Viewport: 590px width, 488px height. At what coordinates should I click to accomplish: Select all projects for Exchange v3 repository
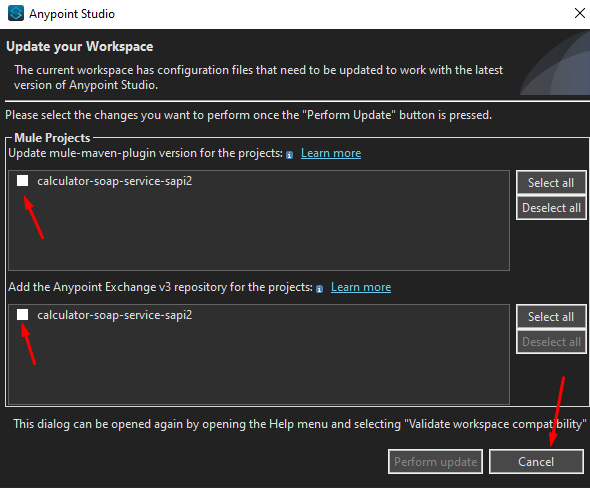[x=551, y=317]
